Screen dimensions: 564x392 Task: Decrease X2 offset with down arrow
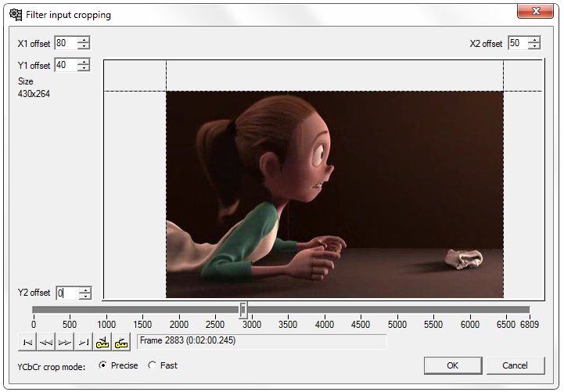pos(534,46)
